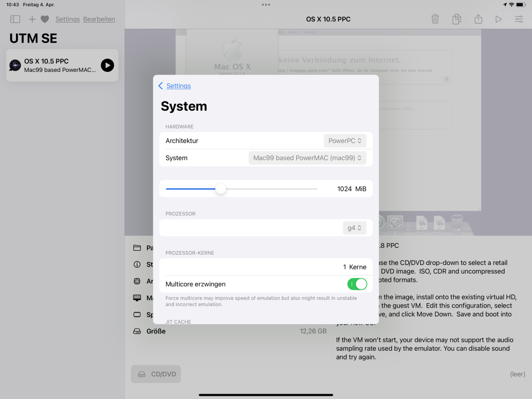
Task: Click the memory module icon in the details list
Action: point(137,315)
